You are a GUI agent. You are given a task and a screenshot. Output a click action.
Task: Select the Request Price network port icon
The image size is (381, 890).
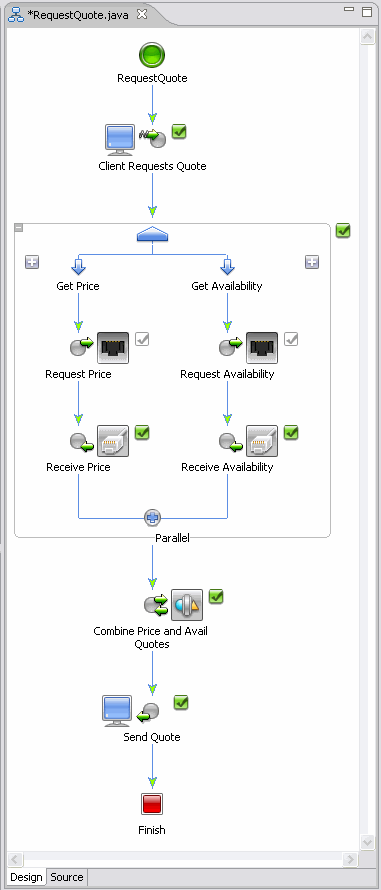click(x=113, y=347)
